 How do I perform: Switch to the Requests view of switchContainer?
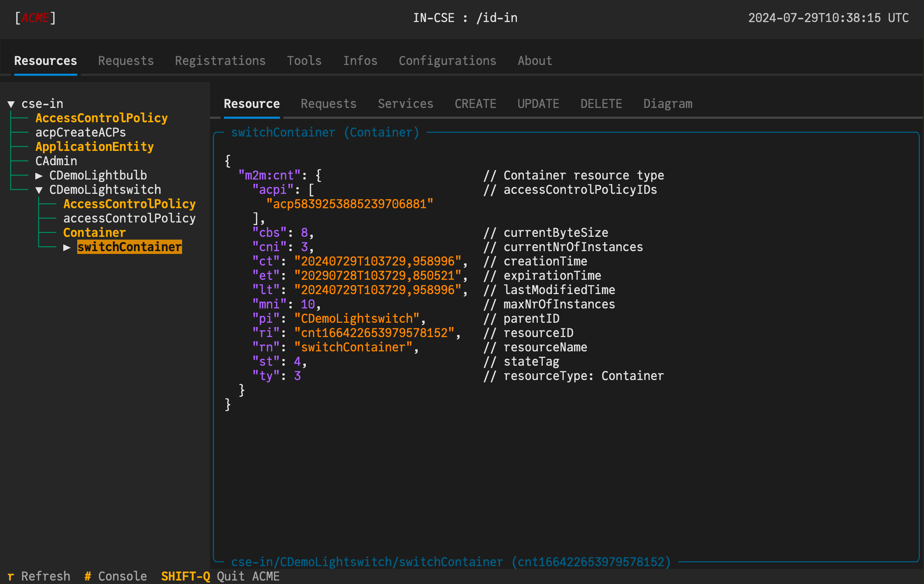click(x=329, y=103)
